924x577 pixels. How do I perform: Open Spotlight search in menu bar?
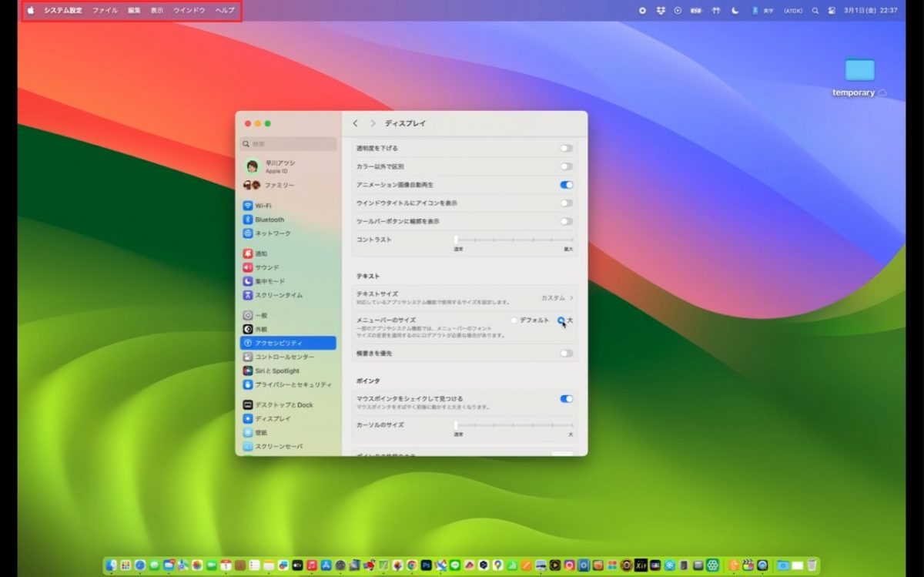(815, 11)
